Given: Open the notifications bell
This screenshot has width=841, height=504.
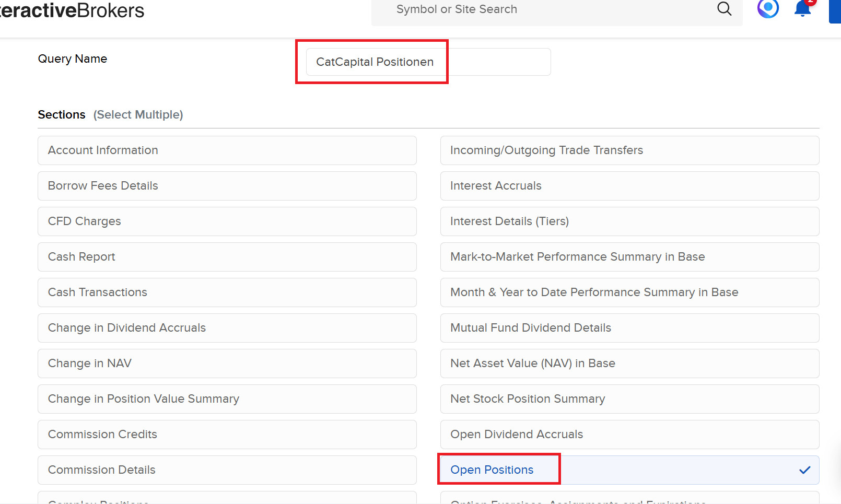Looking at the screenshot, I should click(802, 9).
